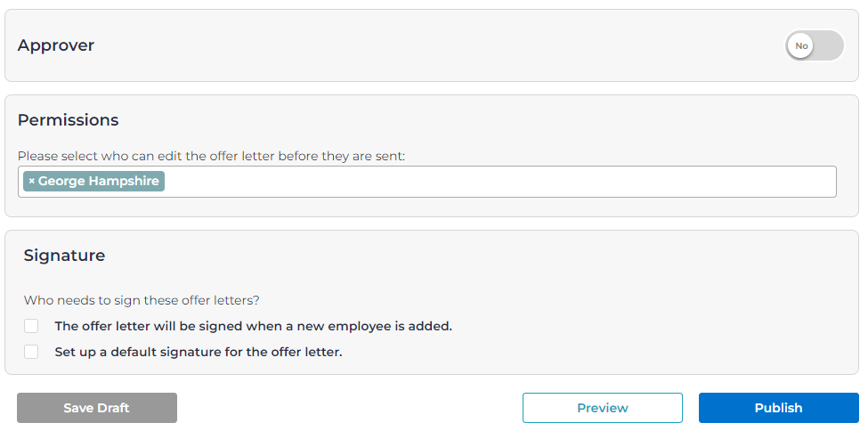
Task: Check set up a default signature box
Action: (x=31, y=352)
